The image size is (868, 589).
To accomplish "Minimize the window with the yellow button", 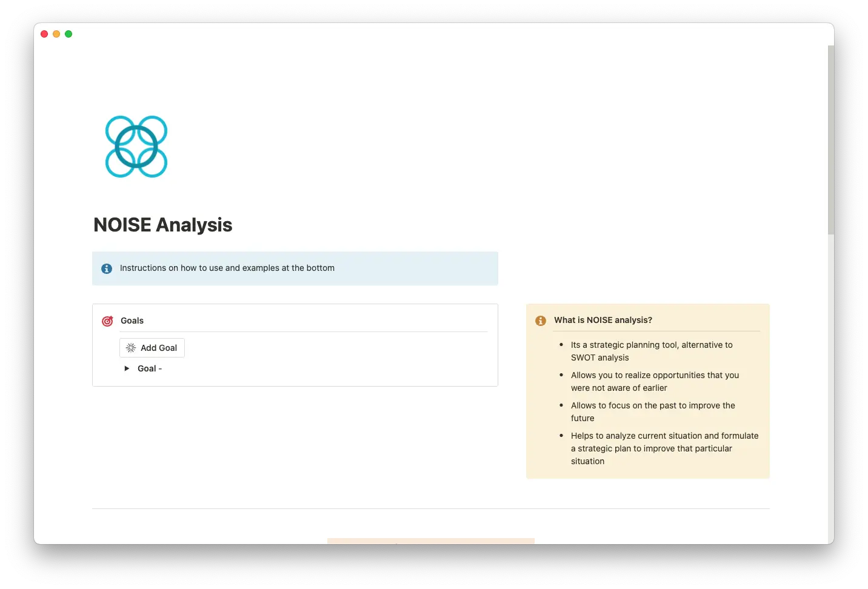I will pos(56,34).
